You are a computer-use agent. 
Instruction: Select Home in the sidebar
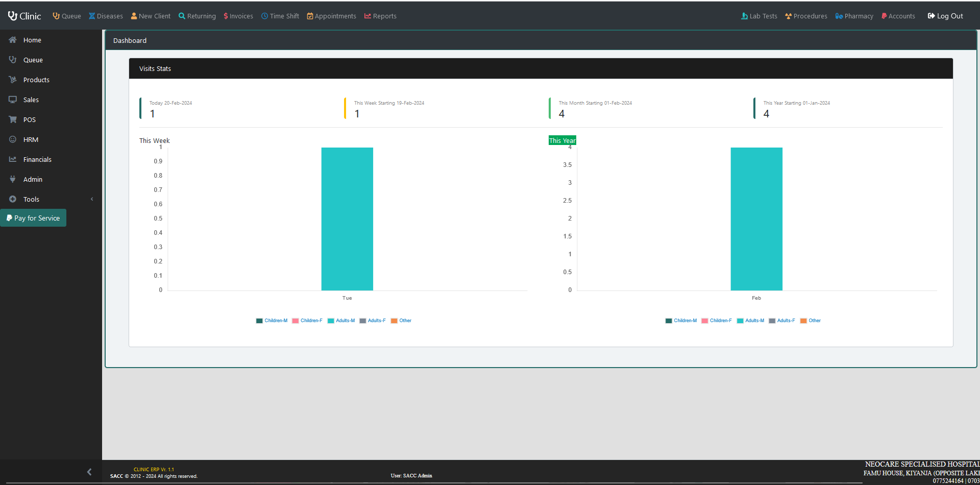pyautogui.click(x=51, y=40)
